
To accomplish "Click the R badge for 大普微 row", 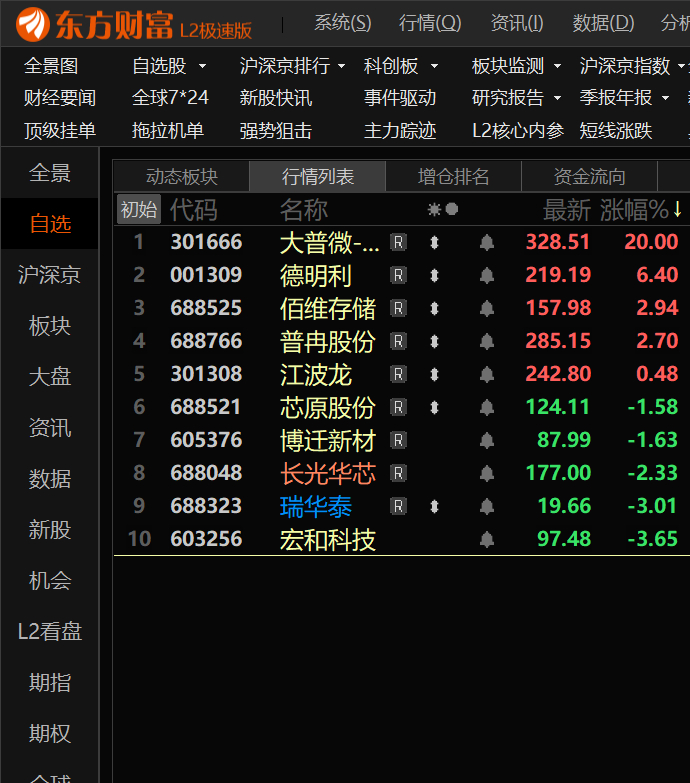I will tap(398, 243).
